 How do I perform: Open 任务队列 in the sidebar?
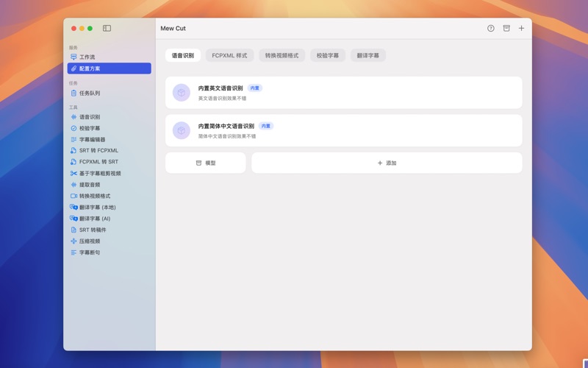(x=109, y=93)
